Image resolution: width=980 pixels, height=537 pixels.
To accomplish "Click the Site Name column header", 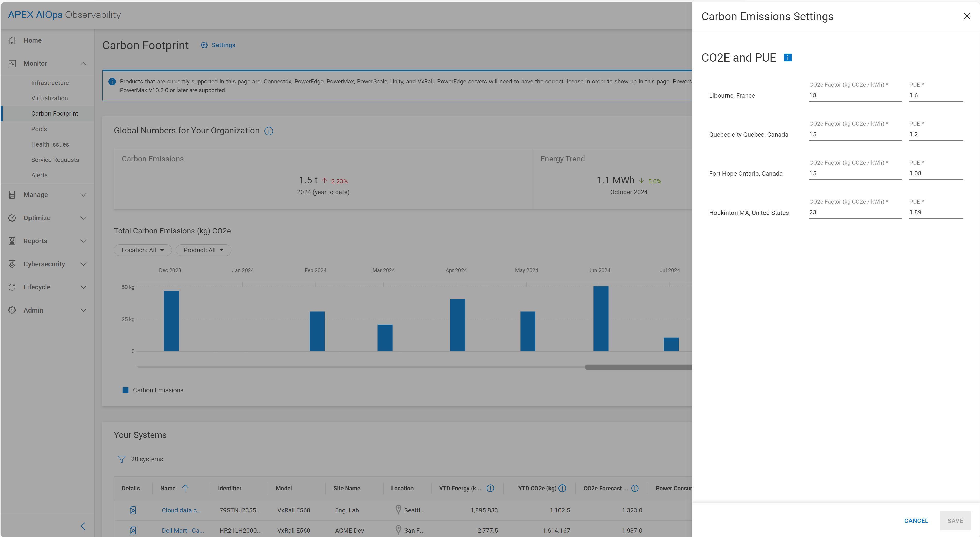I will [x=347, y=488].
